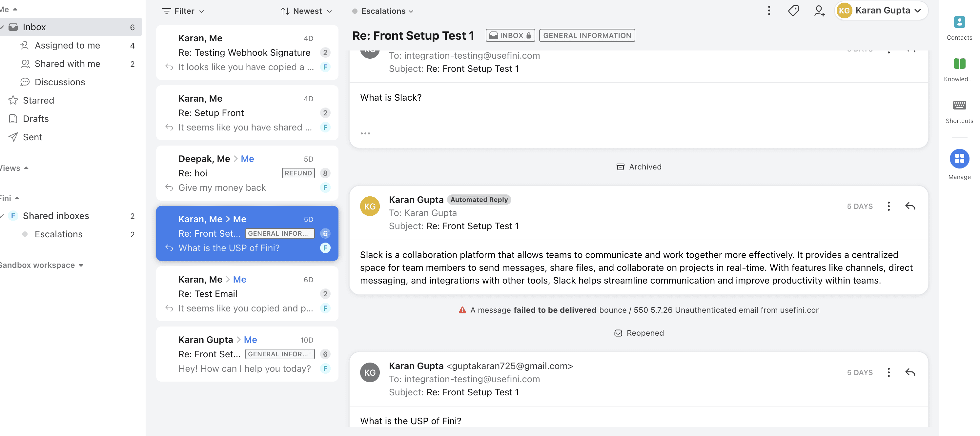980x436 pixels.
Task: Reply to the guptakaran725 message
Action: click(910, 372)
